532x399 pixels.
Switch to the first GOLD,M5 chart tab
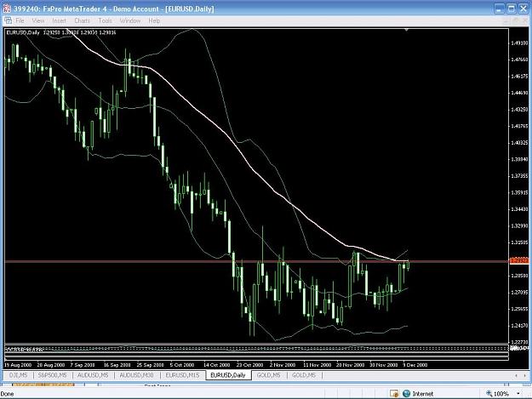268,375
